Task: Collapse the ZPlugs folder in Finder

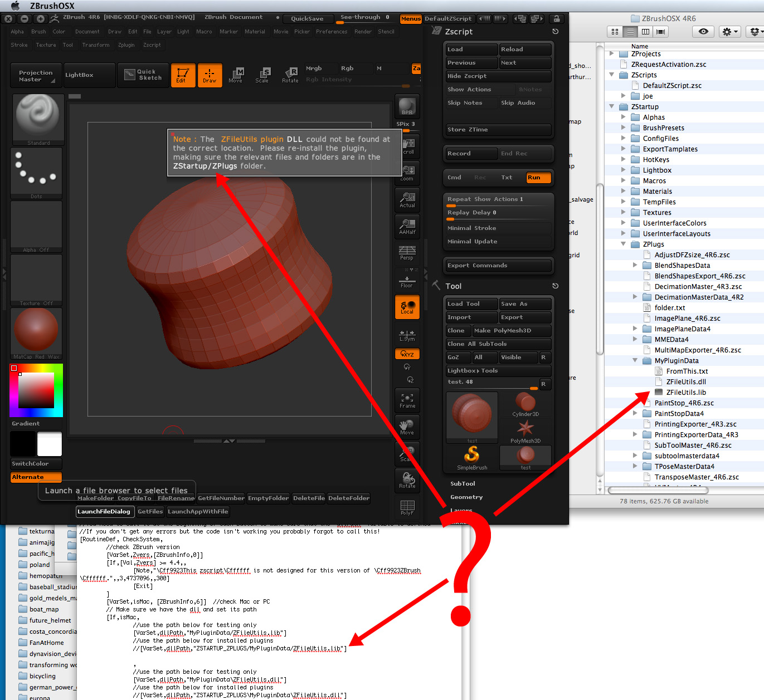Action: pyautogui.click(x=624, y=244)
